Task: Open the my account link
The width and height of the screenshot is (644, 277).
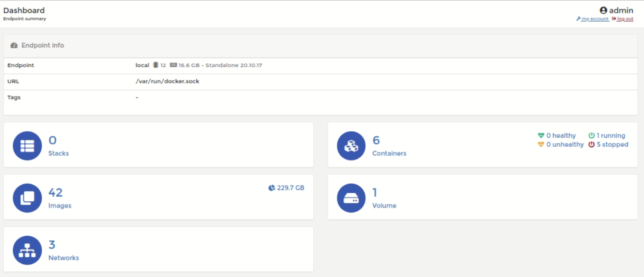Action: (595, 19)
